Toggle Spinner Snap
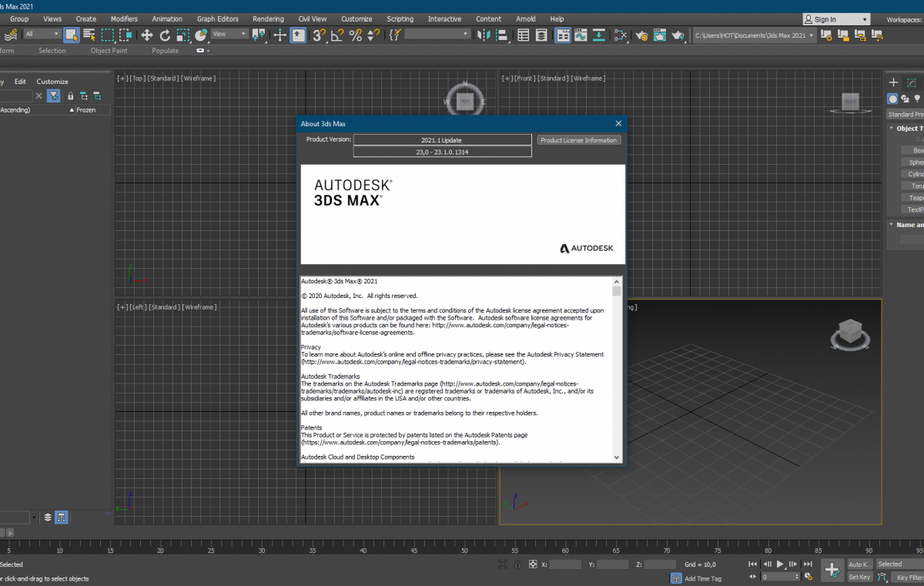 [x=374, y=35]
